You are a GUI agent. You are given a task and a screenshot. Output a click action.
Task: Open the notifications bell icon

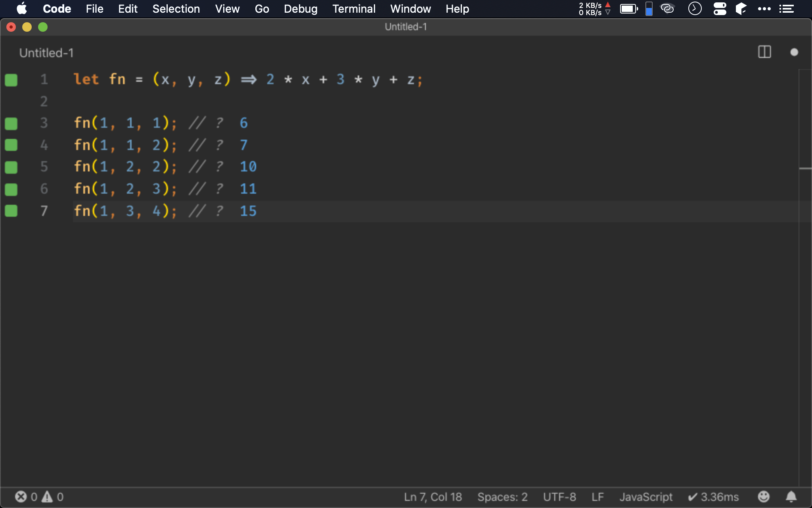click(x=791, y=496)
